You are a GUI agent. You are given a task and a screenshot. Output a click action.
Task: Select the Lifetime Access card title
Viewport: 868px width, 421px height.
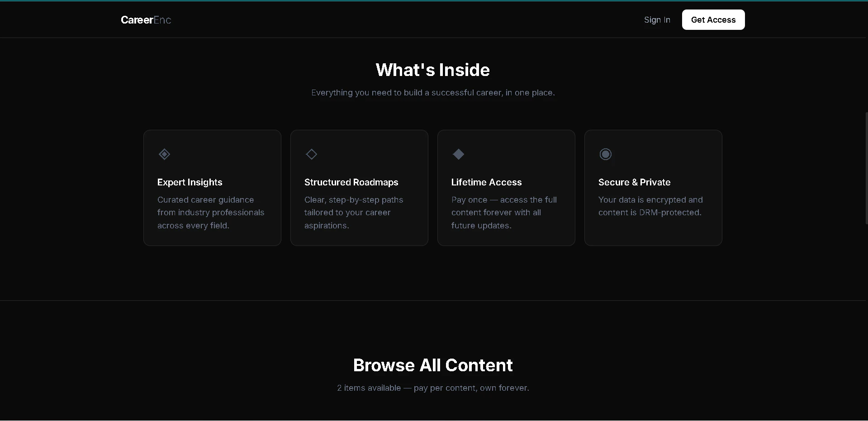pyautogui.click(x=486, y=182)
